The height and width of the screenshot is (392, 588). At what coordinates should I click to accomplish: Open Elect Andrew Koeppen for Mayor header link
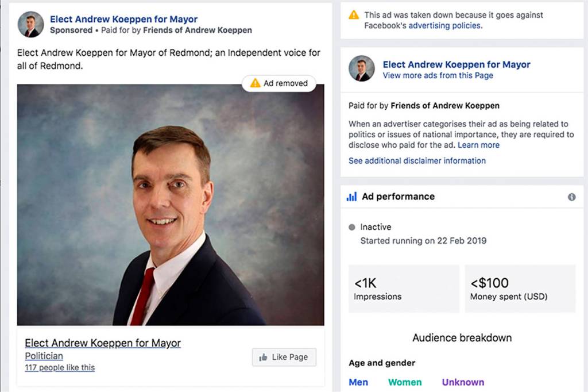tap(123, 20)
